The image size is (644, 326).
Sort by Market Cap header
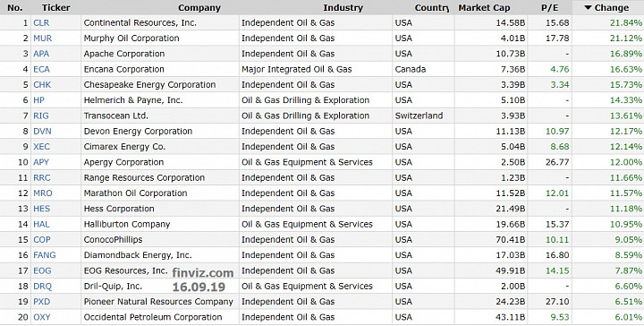(x=484, y=8)
